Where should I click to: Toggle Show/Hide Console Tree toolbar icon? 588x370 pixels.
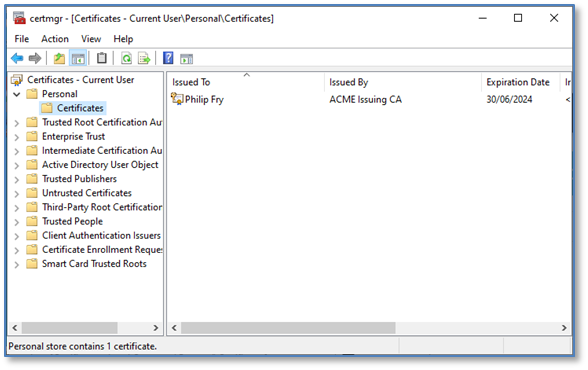[78, 58]
